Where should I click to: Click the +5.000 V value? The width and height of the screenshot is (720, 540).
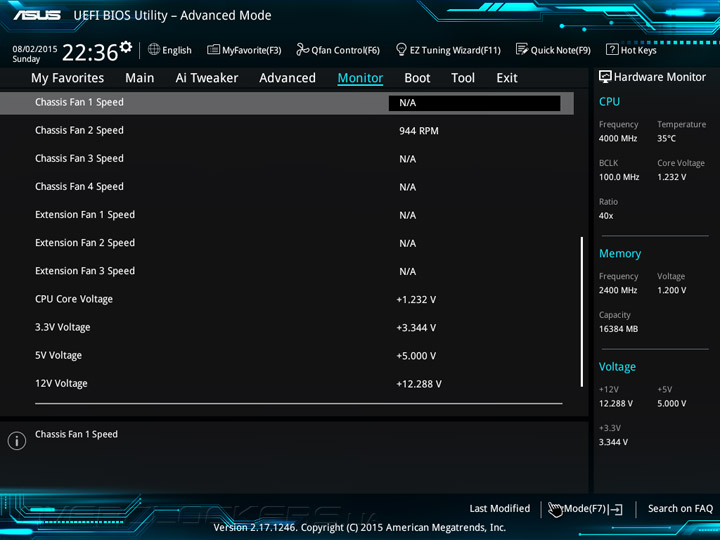click(416, 356)
